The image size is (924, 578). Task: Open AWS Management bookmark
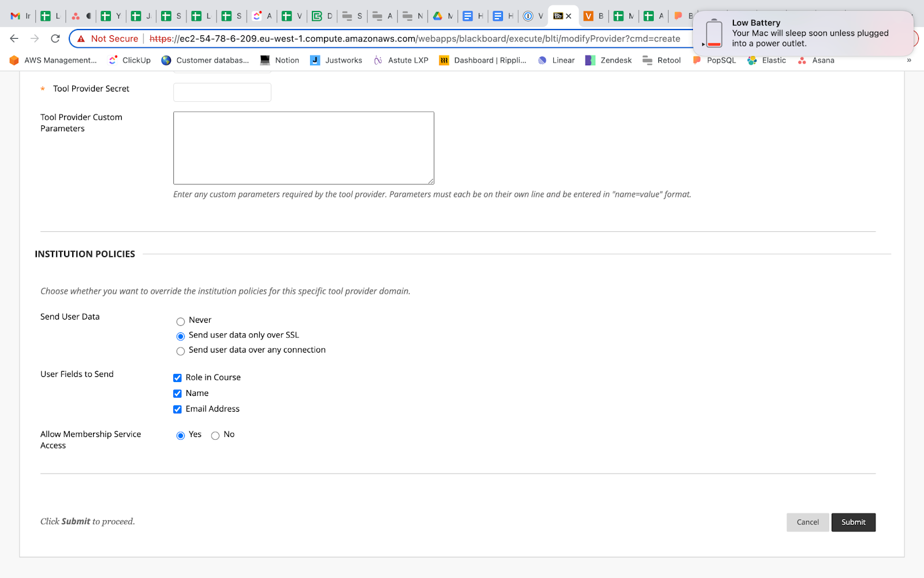[53, 60]
